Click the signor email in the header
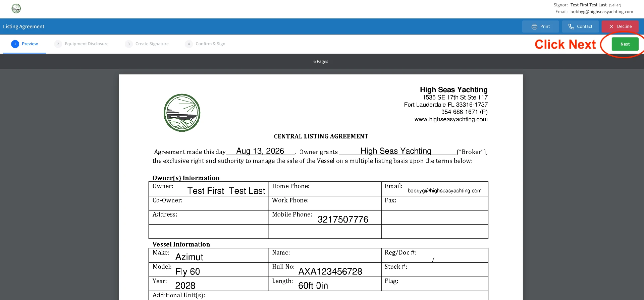 (602, 11)
